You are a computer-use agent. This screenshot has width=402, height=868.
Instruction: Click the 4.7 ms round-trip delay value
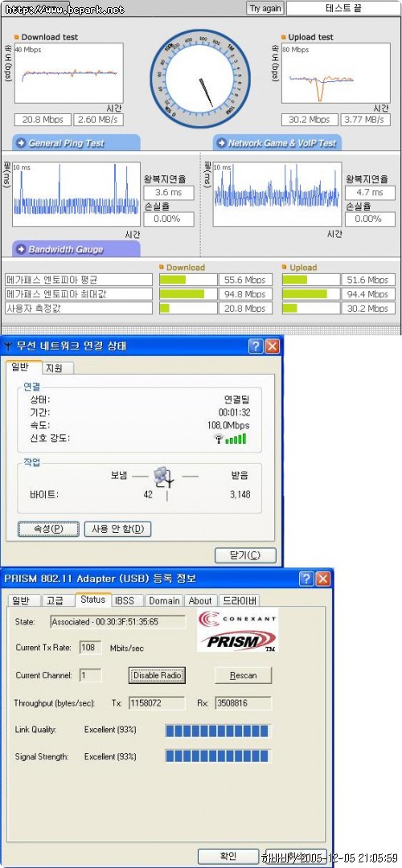pyautogui.click(x=370, y=193)
